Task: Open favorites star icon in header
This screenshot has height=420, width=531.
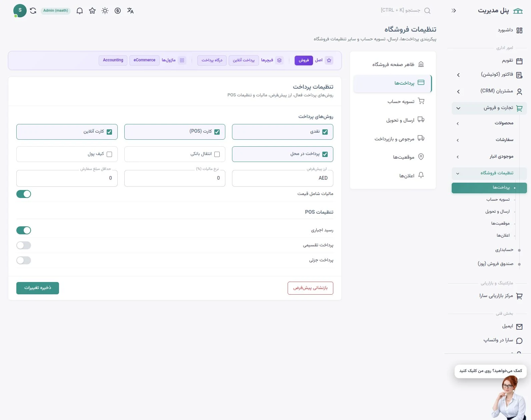Action: [92, 11]
